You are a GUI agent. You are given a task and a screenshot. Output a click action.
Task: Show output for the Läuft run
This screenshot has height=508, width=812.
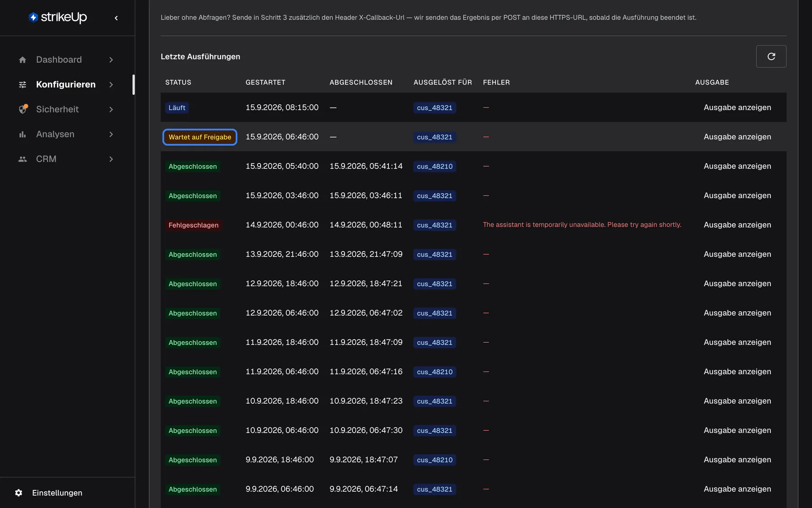point(737,107)
